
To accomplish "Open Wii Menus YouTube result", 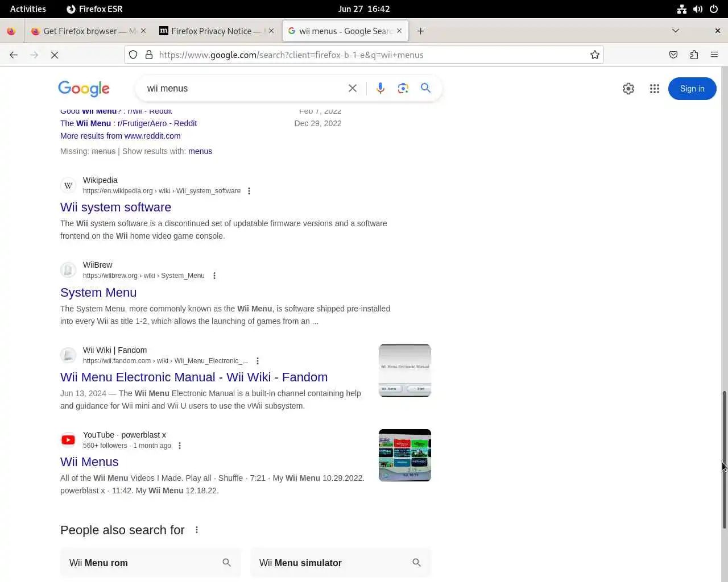I will tap(89, 462).
